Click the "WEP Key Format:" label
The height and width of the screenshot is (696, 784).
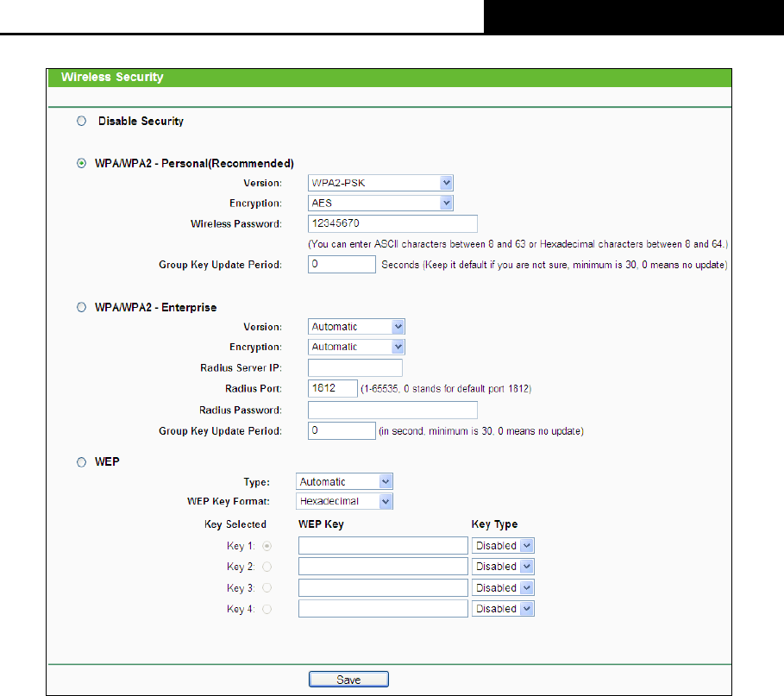click(x=229, y=501)
